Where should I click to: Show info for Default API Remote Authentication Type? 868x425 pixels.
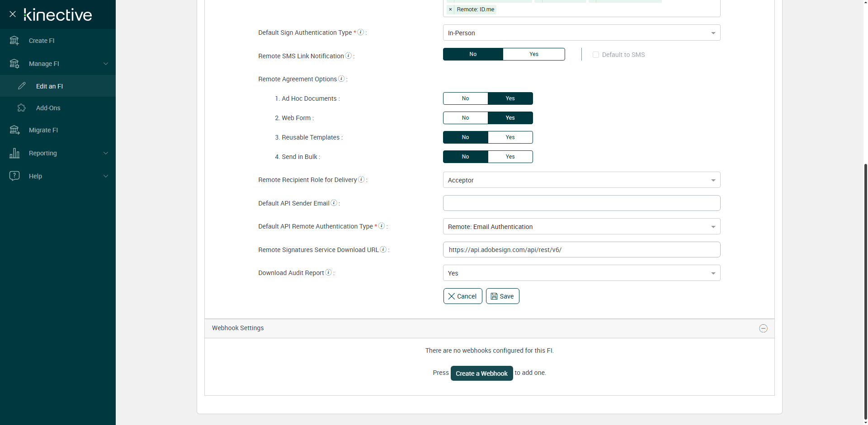click(x=382, y=226)
